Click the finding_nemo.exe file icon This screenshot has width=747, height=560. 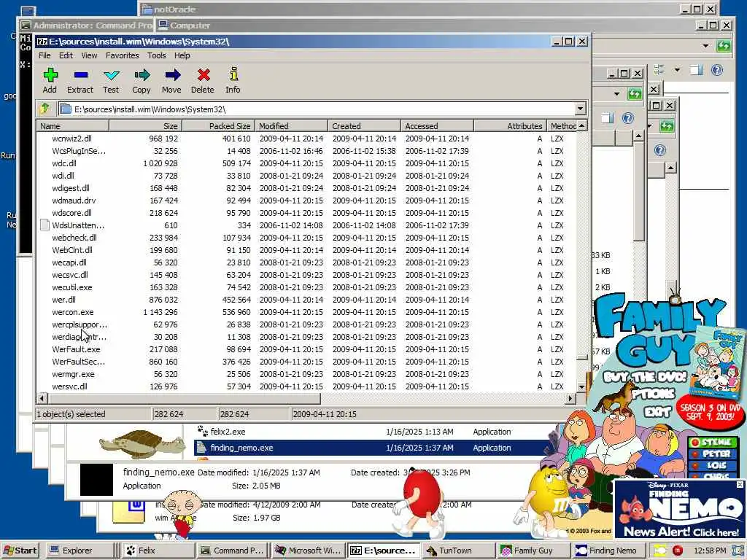(x=201, y=448)
